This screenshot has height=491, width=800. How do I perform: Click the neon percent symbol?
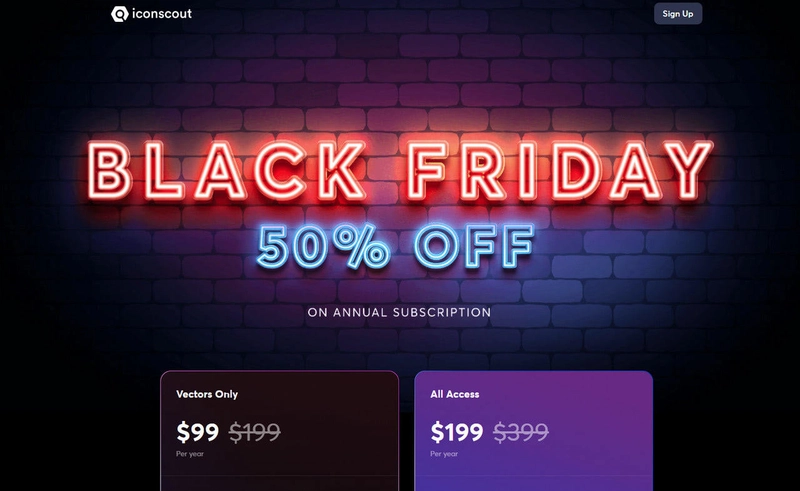click(x=363, y=247)
